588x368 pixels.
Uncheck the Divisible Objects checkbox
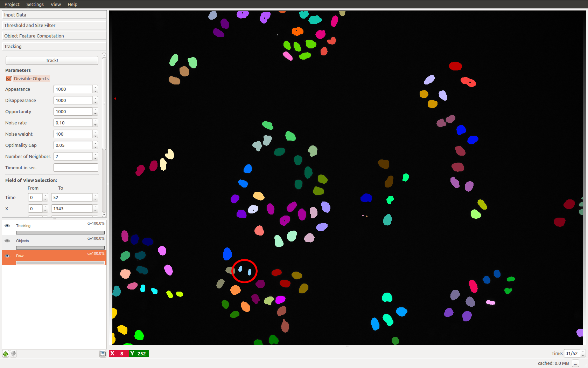tap(9, 79)
